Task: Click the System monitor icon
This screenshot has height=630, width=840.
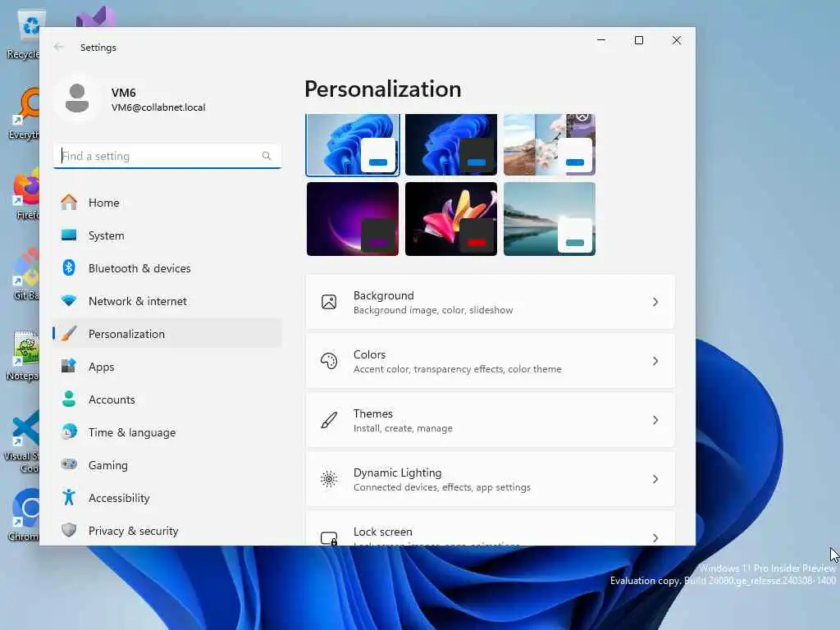Action: (69, 235)
